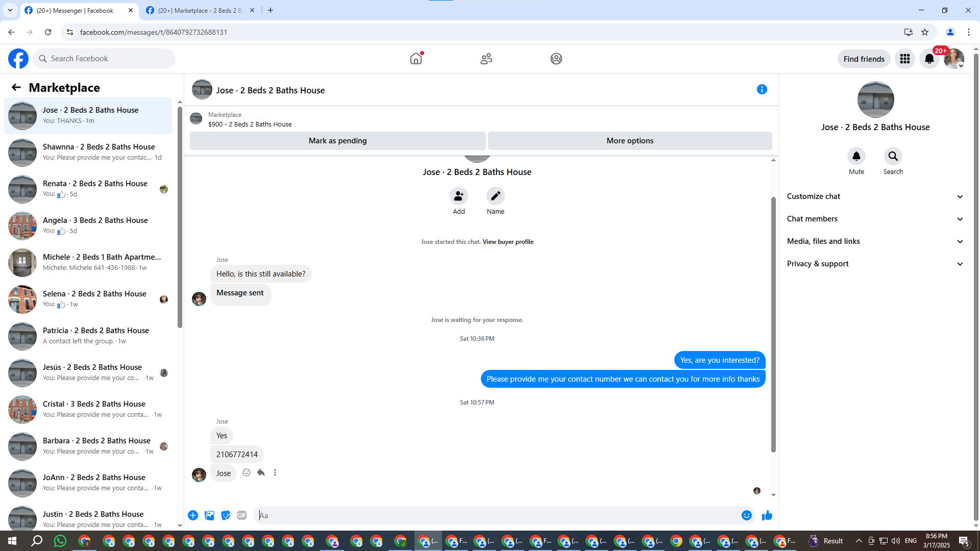
Task: Open conversation information icon
Action: click(x=762, y=89)
